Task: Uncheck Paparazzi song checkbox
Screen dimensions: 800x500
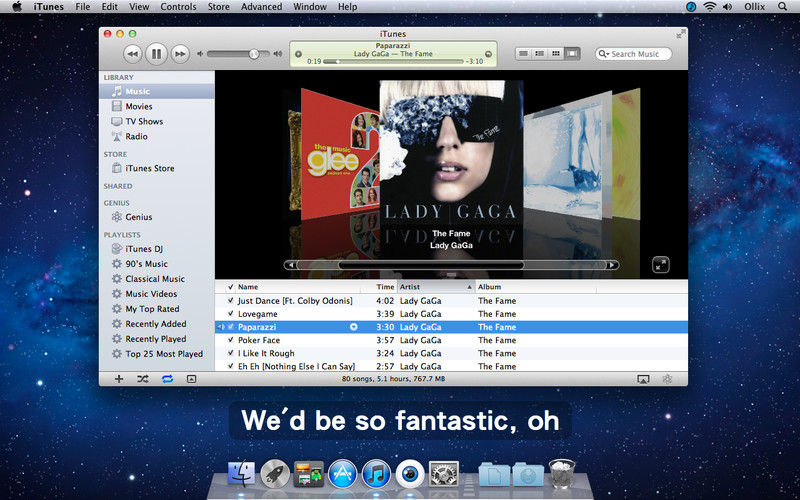Action: pos(231,327)
